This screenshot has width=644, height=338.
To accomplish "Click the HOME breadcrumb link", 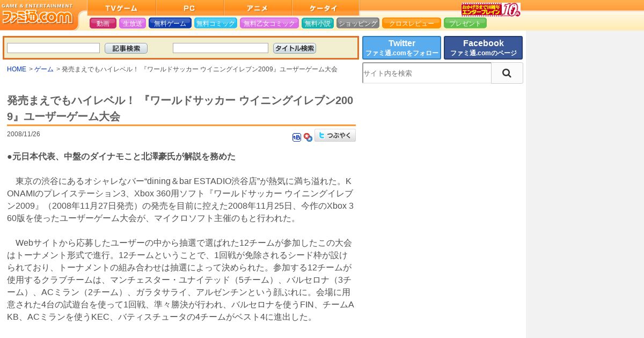I will point(17,69).
